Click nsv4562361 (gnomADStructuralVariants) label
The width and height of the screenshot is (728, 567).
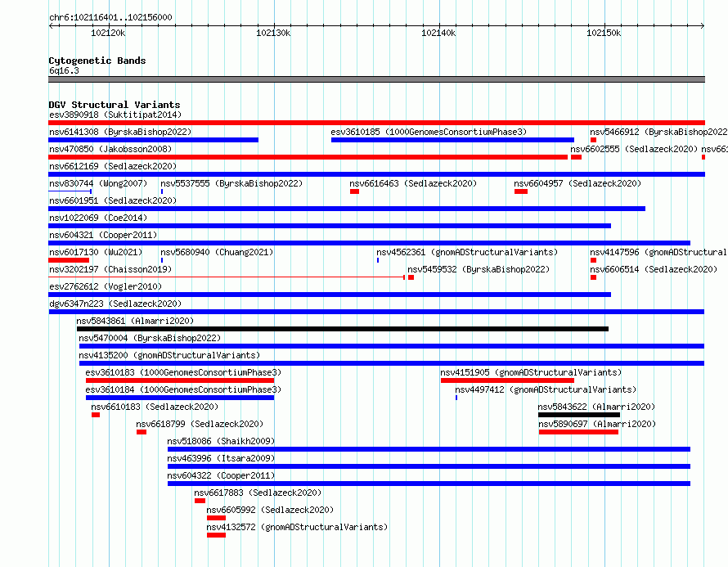coord(467,252)
